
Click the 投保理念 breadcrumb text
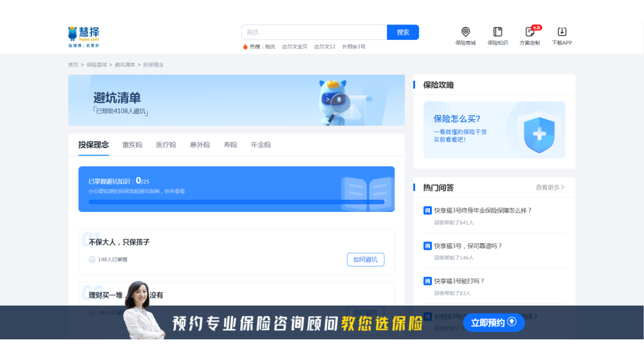pos(153,65)
